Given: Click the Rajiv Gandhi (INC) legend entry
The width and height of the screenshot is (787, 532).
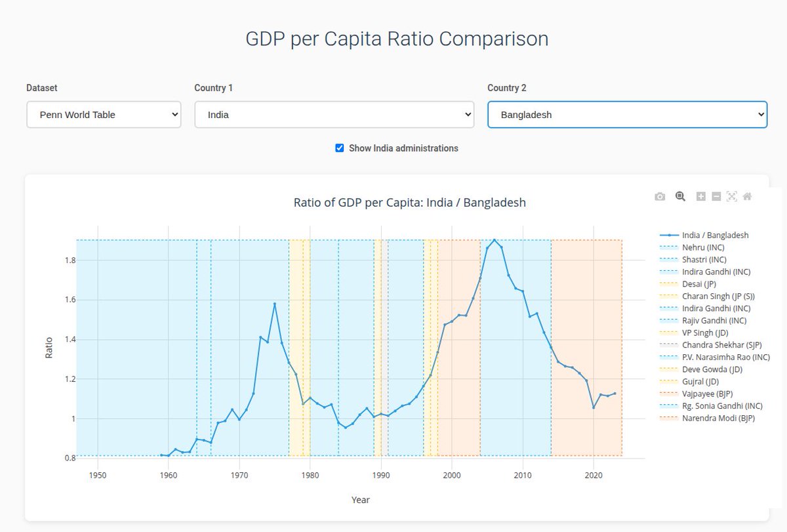Looking at the screenshot, I should pyautogui.click(x=714, y=321).
